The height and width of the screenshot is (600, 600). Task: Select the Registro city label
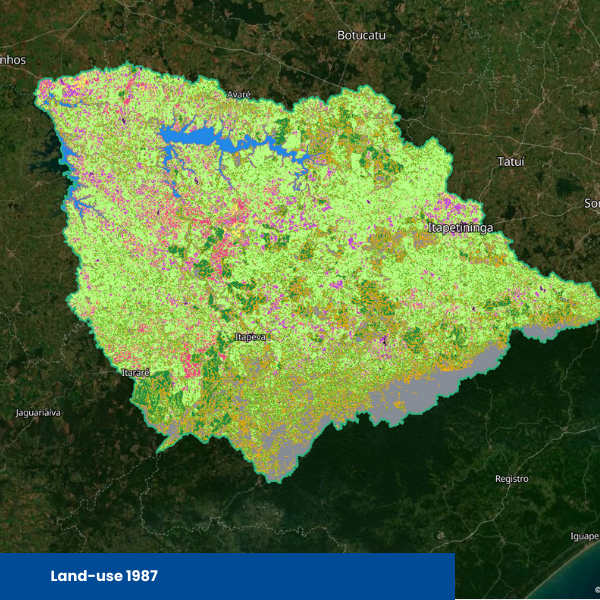(512, 479)
